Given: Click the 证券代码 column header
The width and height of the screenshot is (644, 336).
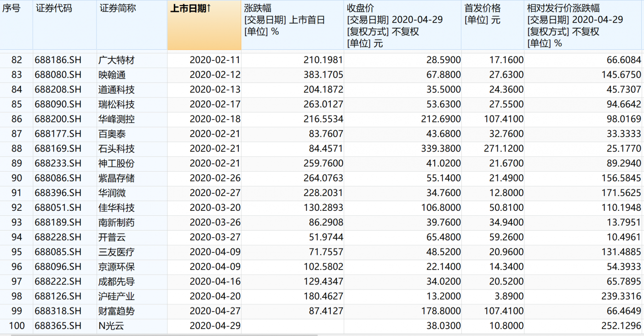Looking at the screenshot, I should [64, 25].
